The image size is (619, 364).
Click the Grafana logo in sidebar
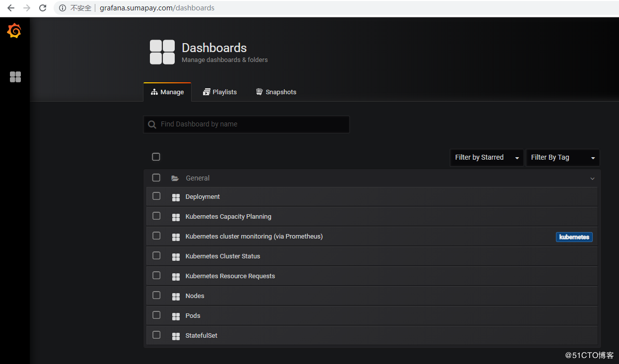[x=14, y=31]
